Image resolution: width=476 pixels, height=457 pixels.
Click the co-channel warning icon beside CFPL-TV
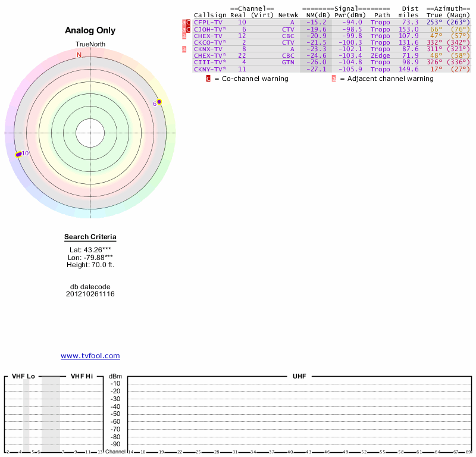click(x=189, y=23)
